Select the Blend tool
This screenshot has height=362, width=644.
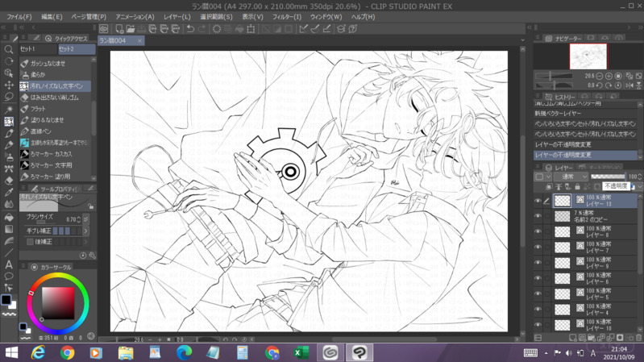tap(9, 204)
